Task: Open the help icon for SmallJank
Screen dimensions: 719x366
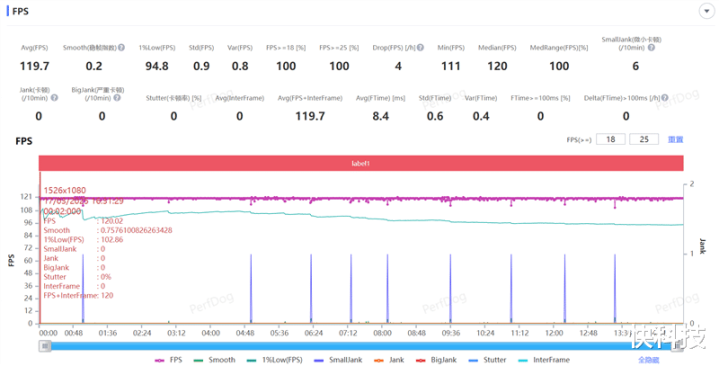Action: 651,47
